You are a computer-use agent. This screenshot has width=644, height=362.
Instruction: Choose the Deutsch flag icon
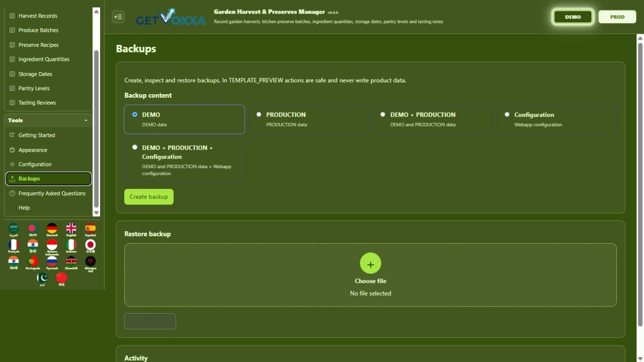(52, 230)
